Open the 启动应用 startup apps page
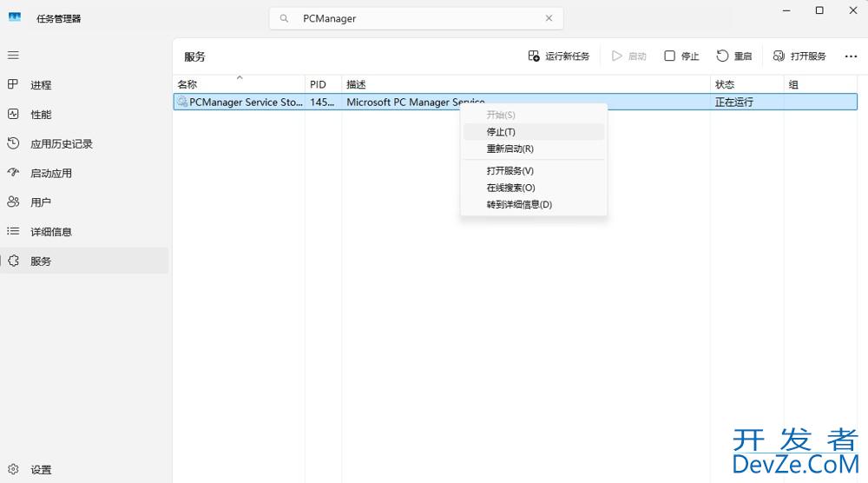This screenshot has width=868, height=483. pos(84,173)
